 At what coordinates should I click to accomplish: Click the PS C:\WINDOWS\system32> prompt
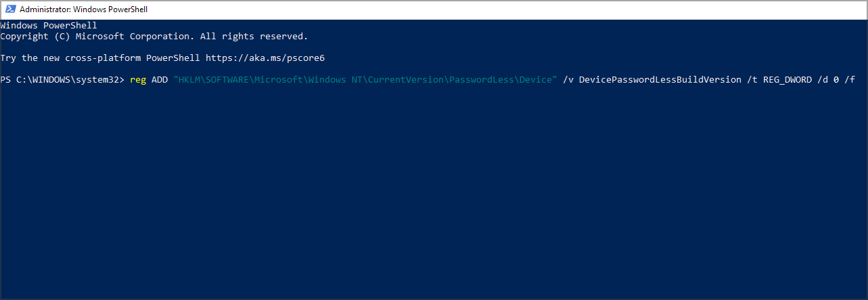click(x=63, y=80)
